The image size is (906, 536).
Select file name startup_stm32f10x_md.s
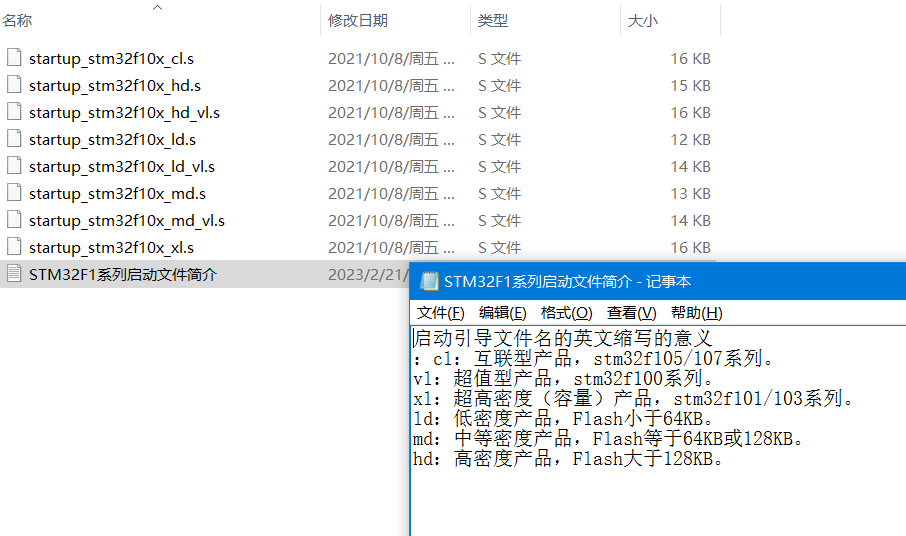[x=117, y=194]
